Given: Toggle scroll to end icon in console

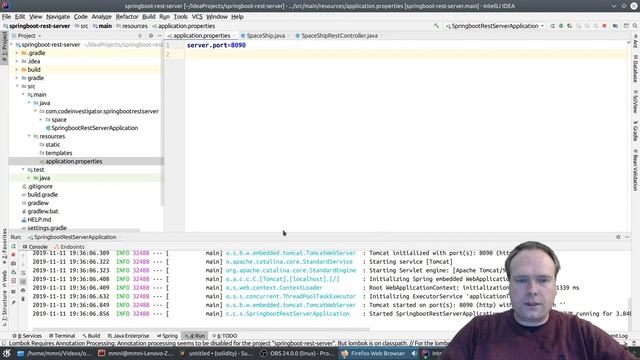Looking at the screenshot, I should click(x=23, y=282).
